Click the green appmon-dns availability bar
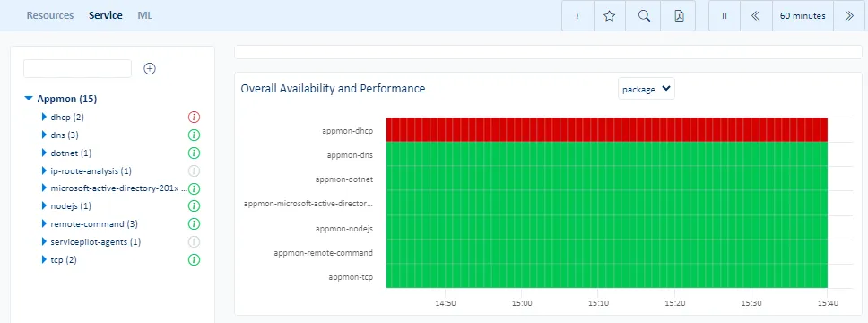The height and width of the screenshot is (323, 868). 607,154
